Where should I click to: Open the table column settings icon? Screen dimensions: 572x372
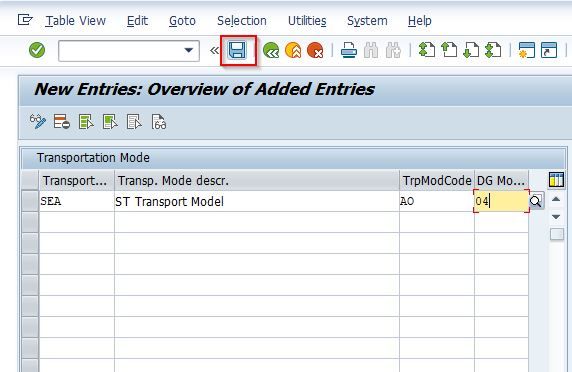pos(556,180)
